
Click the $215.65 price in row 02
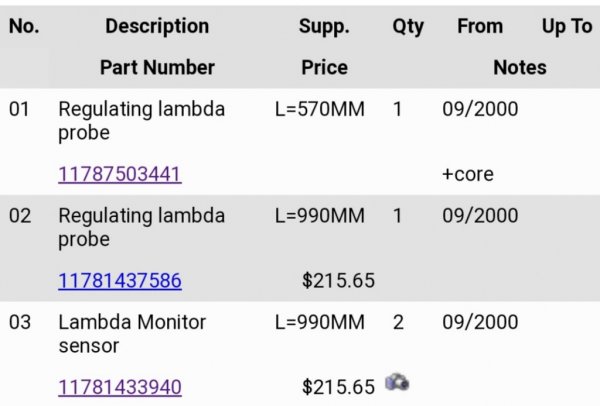338,281
